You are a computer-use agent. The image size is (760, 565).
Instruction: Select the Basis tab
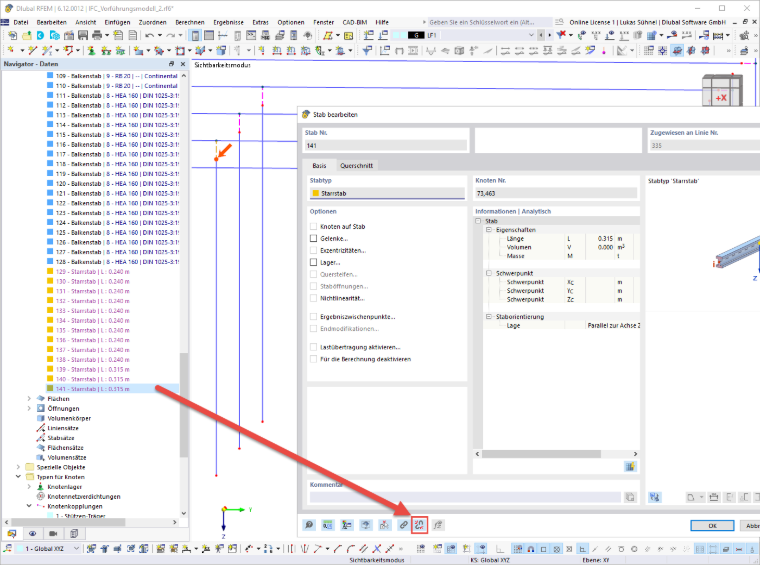(x=319, y=166)
